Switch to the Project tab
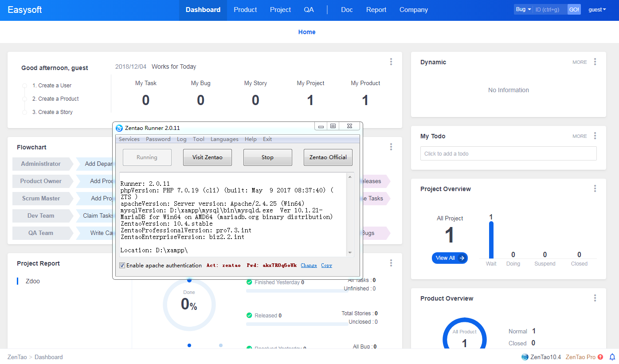Viewport: 619px width, 364px height. [x=281, y=10]
